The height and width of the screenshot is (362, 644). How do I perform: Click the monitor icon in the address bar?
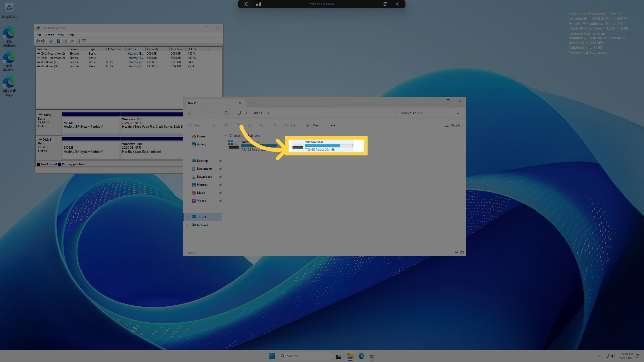tap(239, 113)
